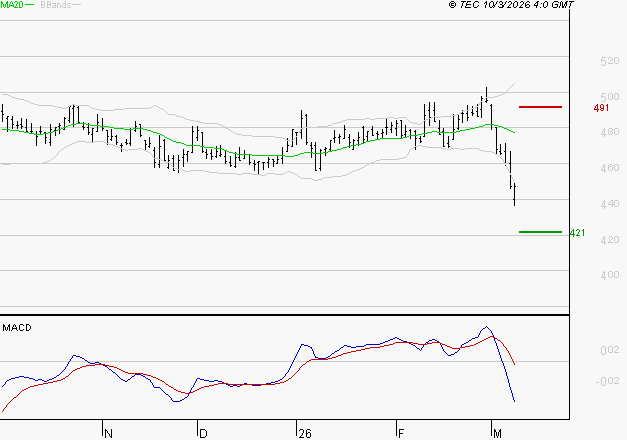Click the green support line at 421
627x440 pixels.
tap(540, 232)
